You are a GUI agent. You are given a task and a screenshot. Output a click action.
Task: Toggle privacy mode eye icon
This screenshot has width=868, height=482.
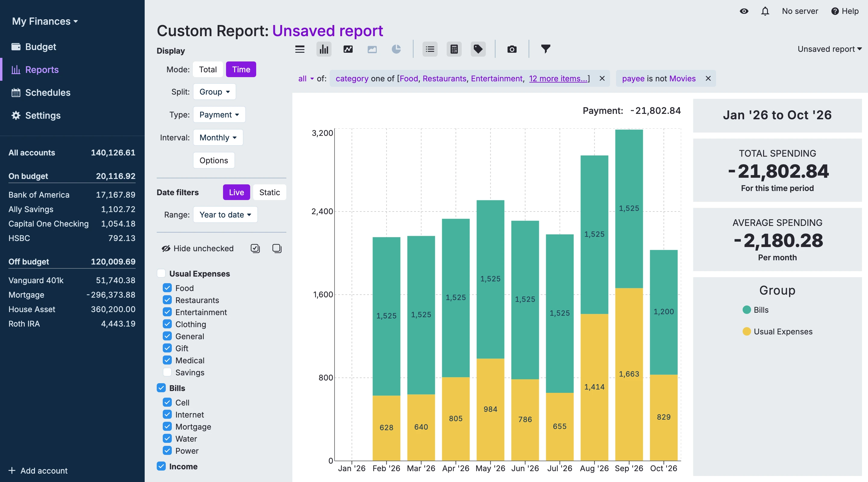point(744,11)
